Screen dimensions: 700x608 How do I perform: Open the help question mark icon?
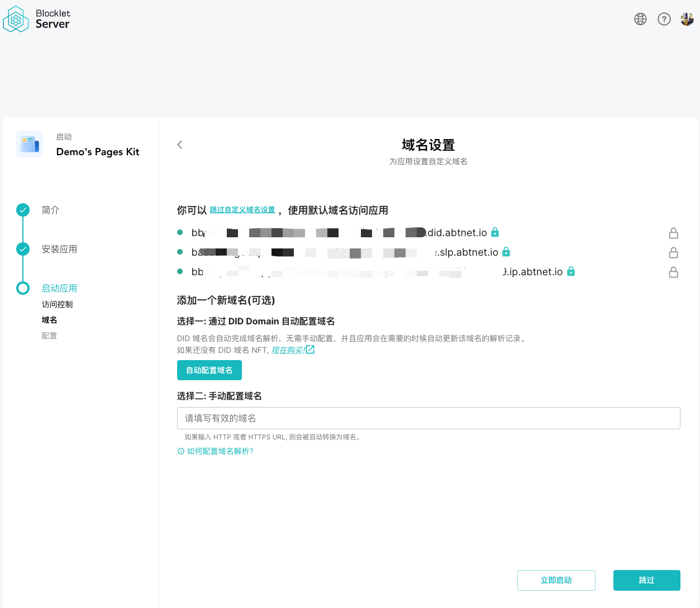[x=664, y=19]
